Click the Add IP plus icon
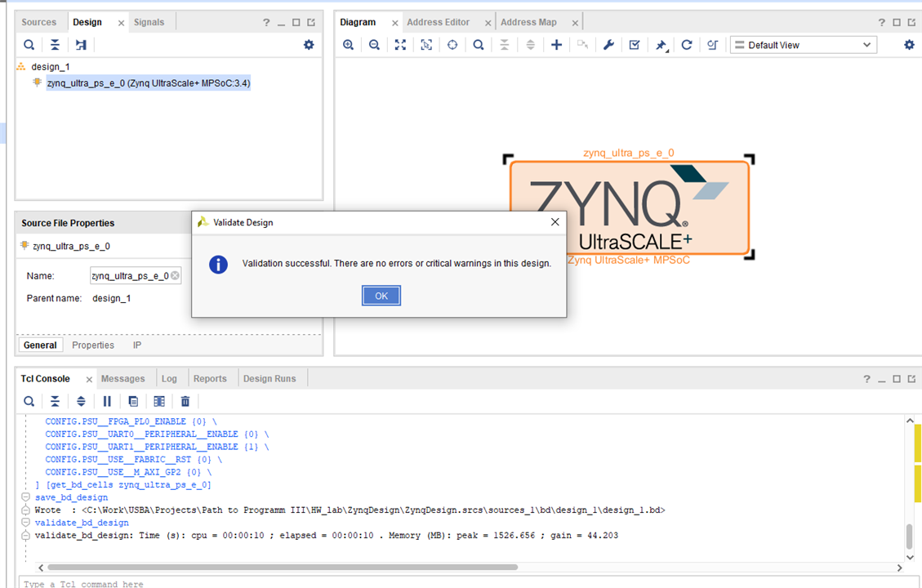The image size is (922, 588). point(556,45)
